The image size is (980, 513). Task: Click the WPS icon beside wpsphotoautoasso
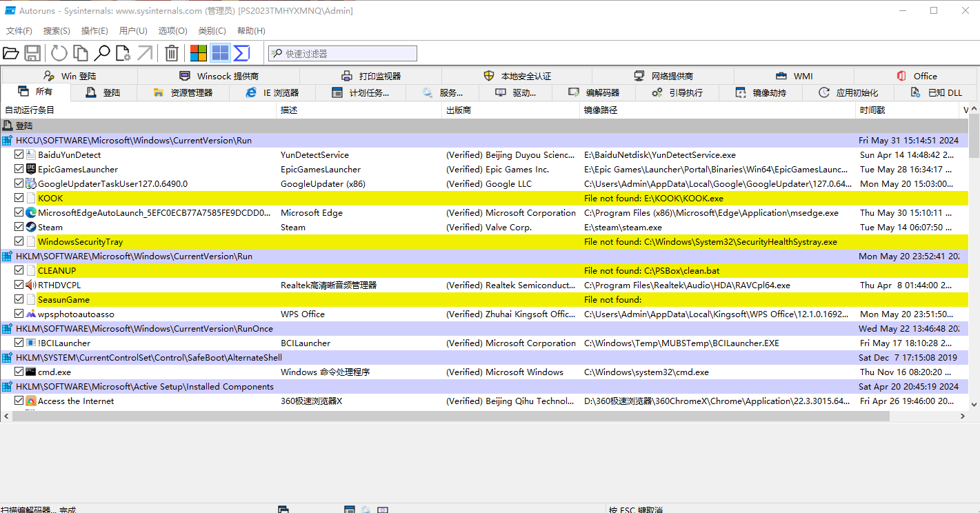(x=31, y=314)
